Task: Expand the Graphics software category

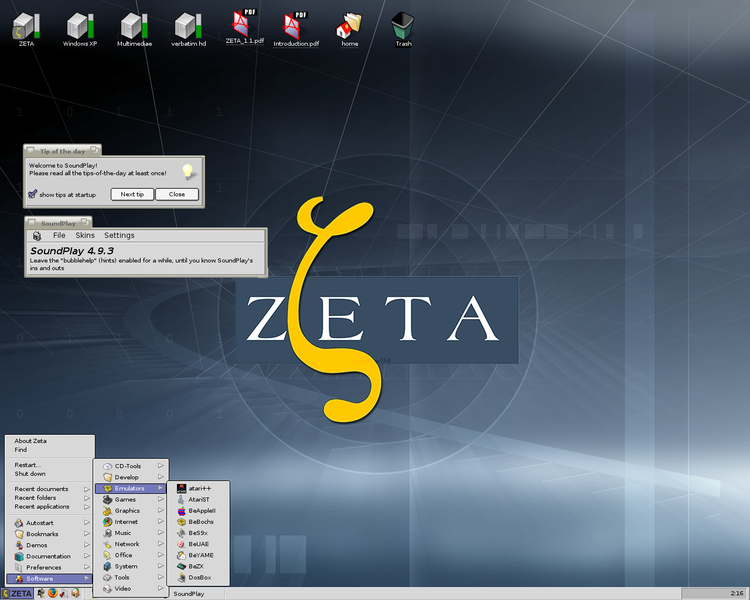Action: point(131,511)
